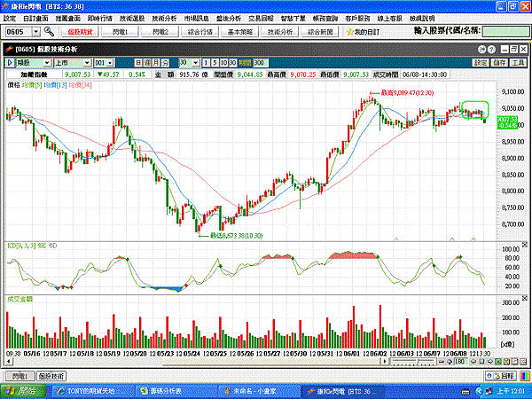Open the 交易回報 menu
The height and width of the screenshot is (399, 532).
[x=261, y=19]
